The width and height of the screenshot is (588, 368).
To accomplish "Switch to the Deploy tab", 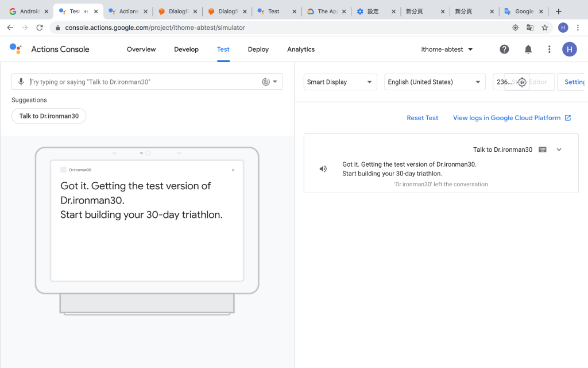I will coord(258,49).
